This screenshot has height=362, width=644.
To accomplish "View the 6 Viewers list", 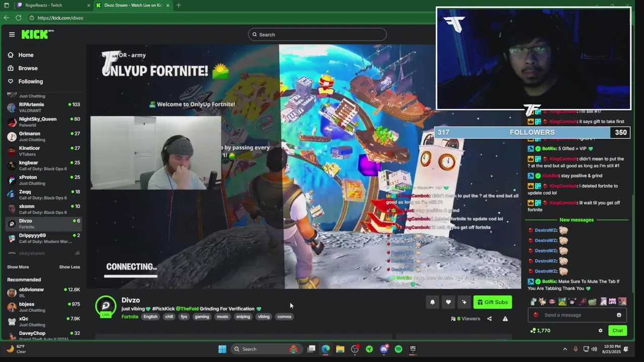I will [x=465, y=319].
